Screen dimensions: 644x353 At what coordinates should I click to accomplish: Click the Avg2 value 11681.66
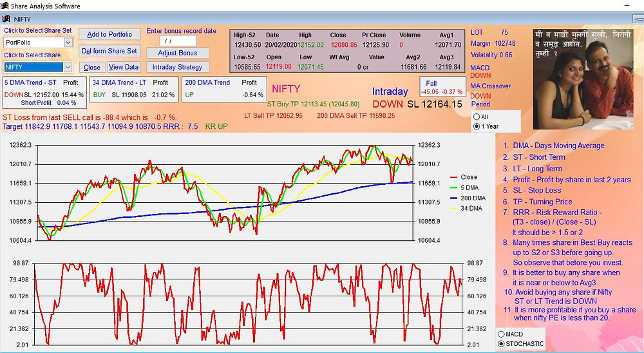[x=413, y=67]
